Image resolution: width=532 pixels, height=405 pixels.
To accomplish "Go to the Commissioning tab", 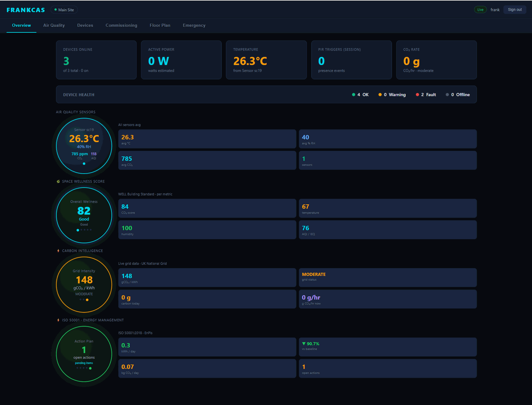I will 121,25.
